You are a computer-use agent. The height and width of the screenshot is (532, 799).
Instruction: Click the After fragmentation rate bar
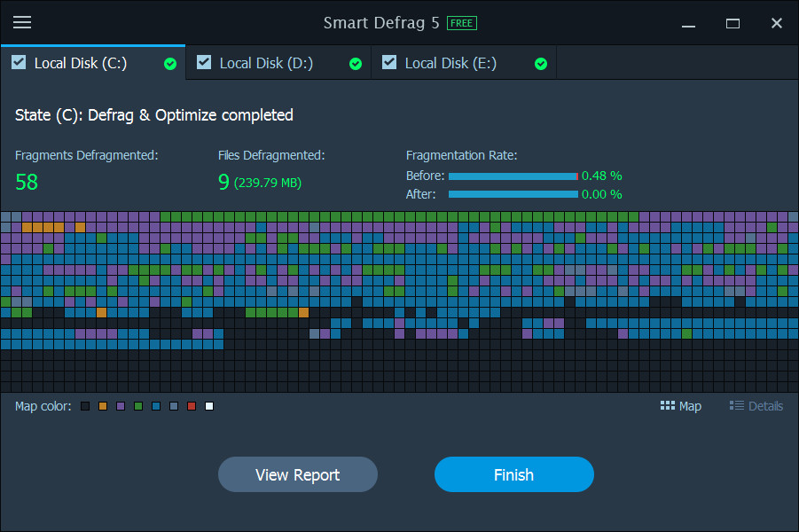point(513,194)
